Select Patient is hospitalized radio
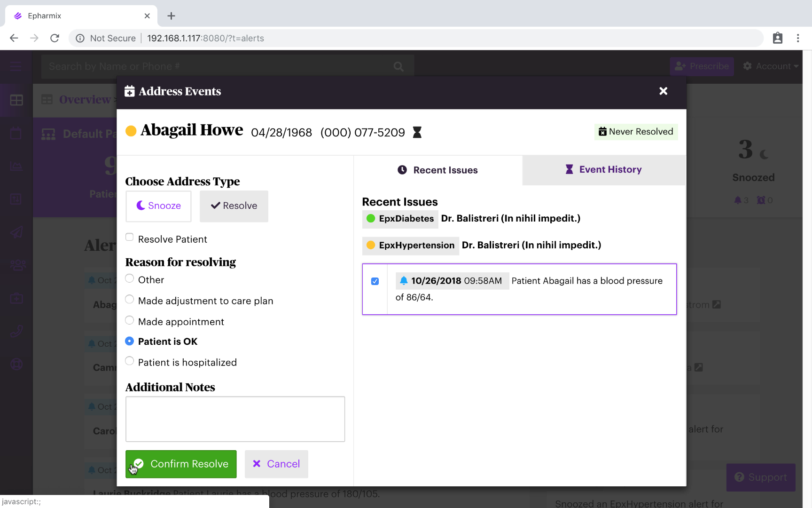Viewport: 812px width, 508px height. [x=130, y=361]
